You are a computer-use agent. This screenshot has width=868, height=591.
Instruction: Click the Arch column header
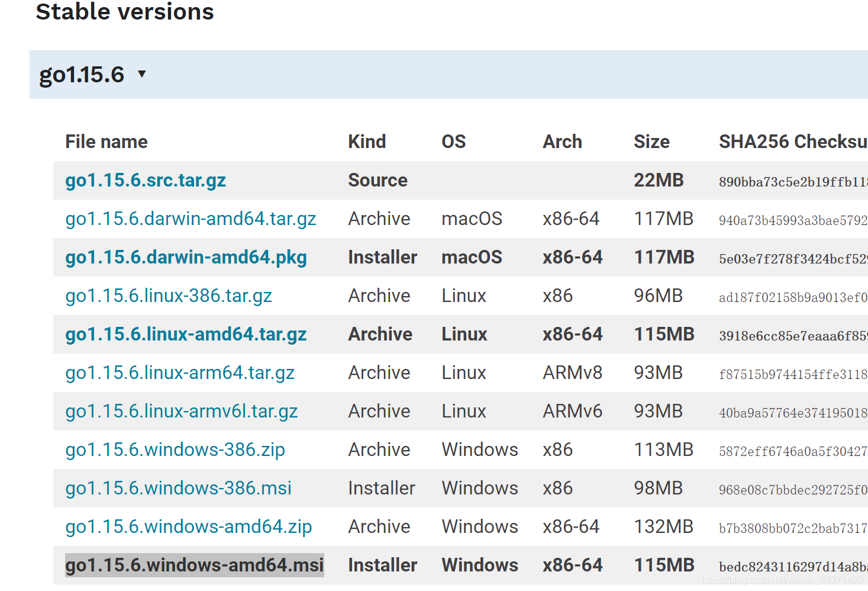[563, 142]
